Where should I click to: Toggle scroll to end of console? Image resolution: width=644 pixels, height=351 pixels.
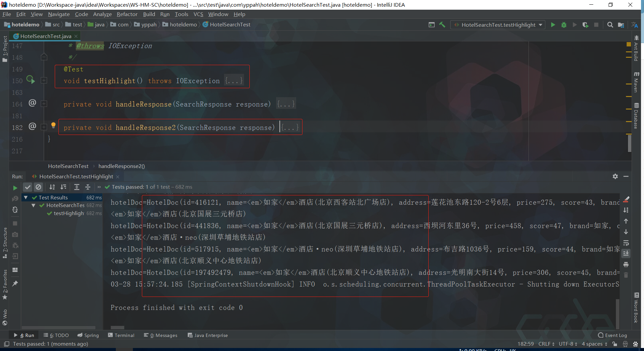point(626,253)
